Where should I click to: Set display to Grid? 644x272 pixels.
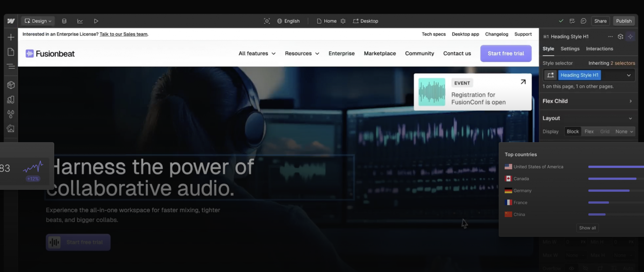605,132
